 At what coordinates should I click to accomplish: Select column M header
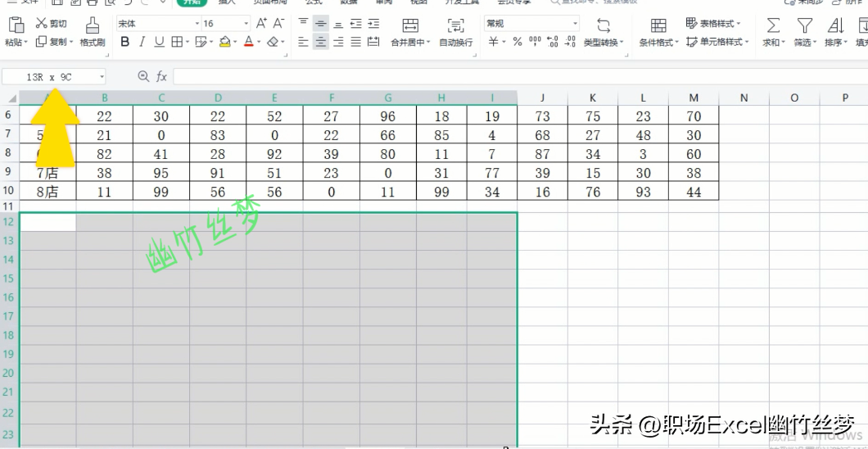point(694,98)
